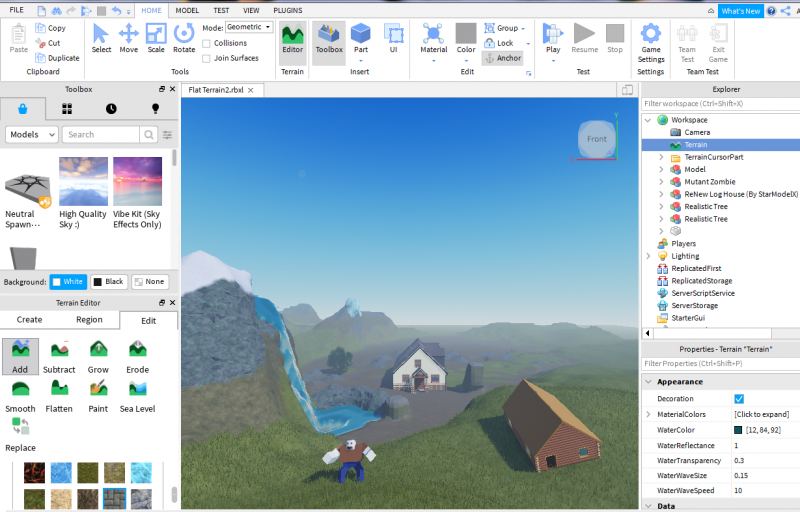This screenshot has height=512, width=800.
Task: Select the Scale tool
Action: pyautogui.click(x=156, y=36)
